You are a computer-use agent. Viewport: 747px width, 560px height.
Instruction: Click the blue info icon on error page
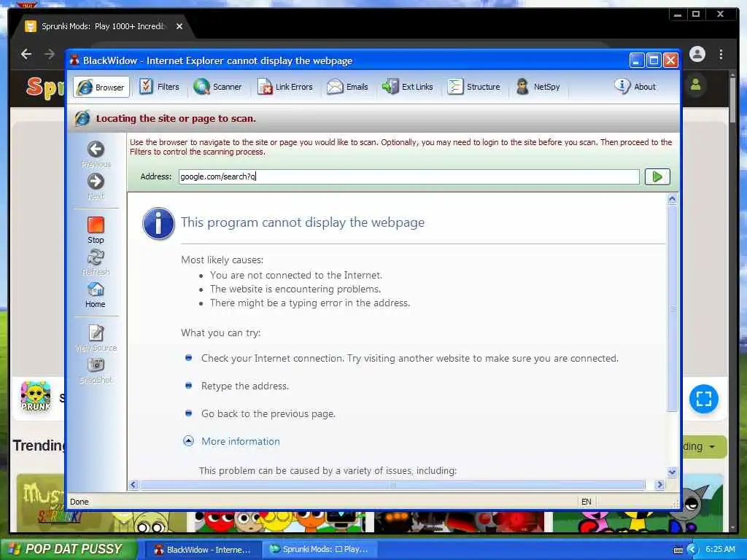[158, 223]
